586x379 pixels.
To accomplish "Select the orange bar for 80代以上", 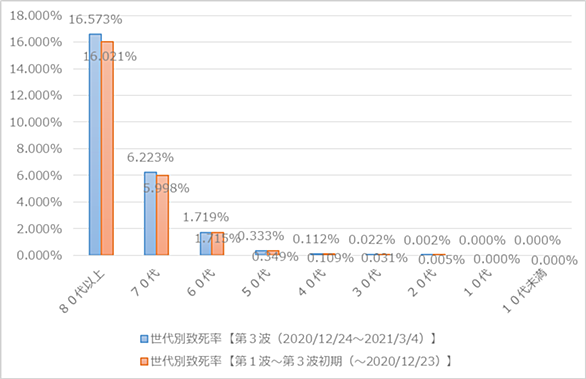I will 107,148.
